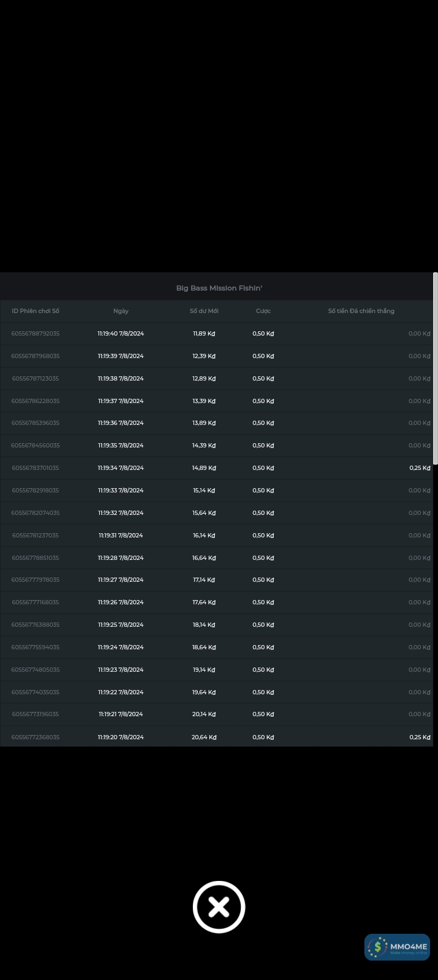
Task: Select the 12,89 K₫ balance cell
Action: [x=204, y=379]
